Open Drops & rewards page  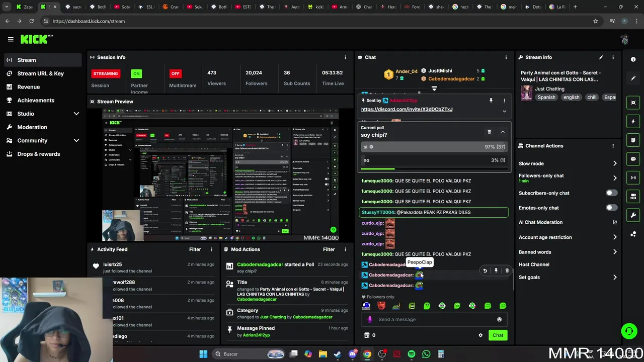point(42,154)
